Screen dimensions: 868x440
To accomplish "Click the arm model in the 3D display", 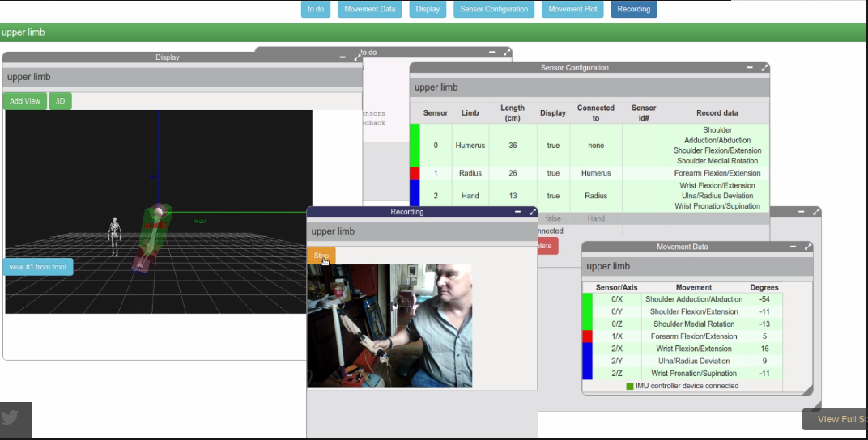I will point(151,238).
